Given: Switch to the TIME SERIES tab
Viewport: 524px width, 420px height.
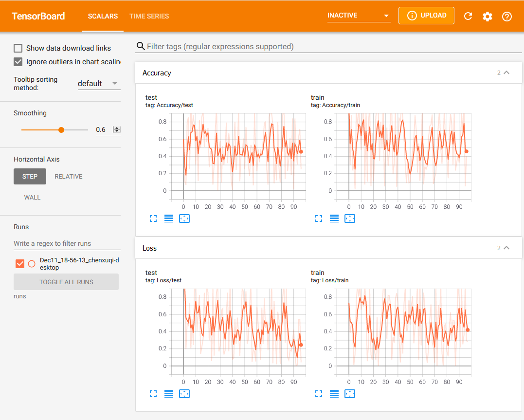Looking at the screenshot, I should tap(149, 16).
